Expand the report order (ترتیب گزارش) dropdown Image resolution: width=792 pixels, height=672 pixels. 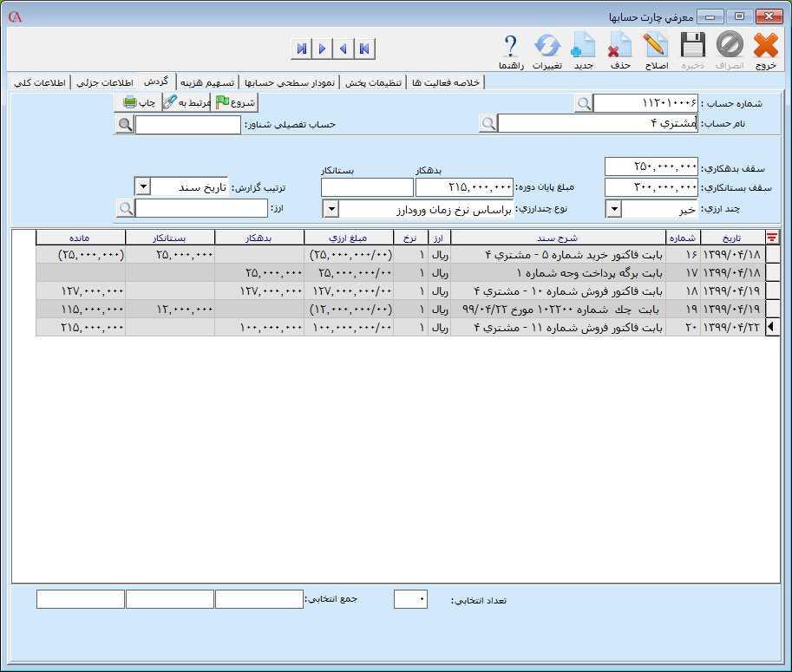point(143,186)
